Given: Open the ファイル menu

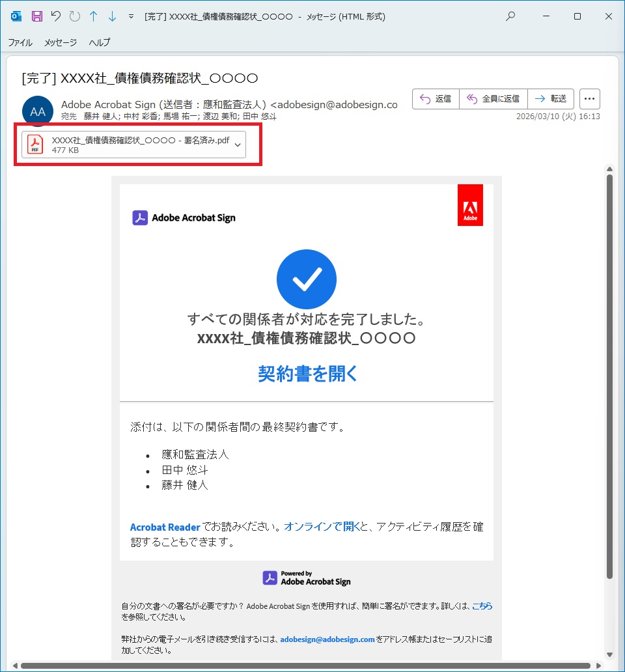Looking at the screenshot, I should click(20, 42).
